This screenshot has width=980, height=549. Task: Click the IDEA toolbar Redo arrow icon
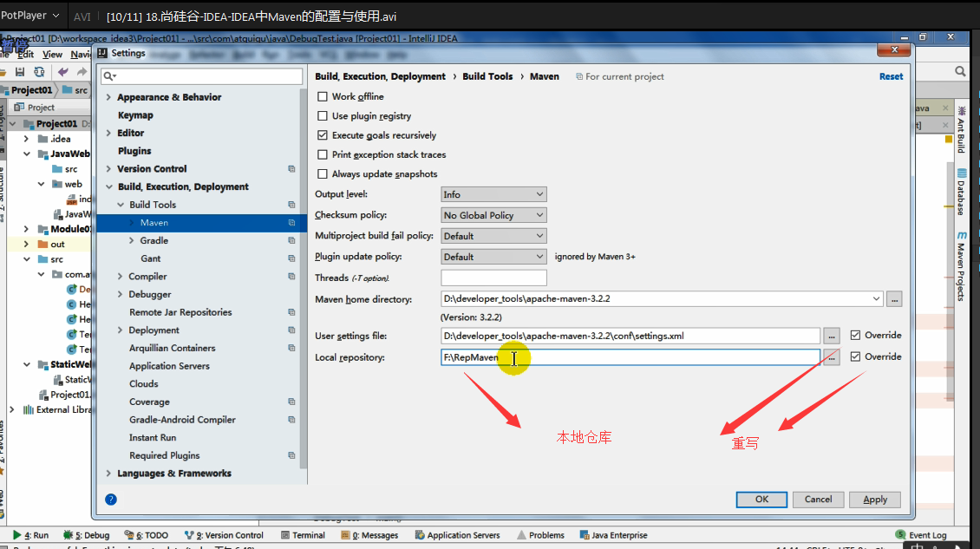click(82, 72)
